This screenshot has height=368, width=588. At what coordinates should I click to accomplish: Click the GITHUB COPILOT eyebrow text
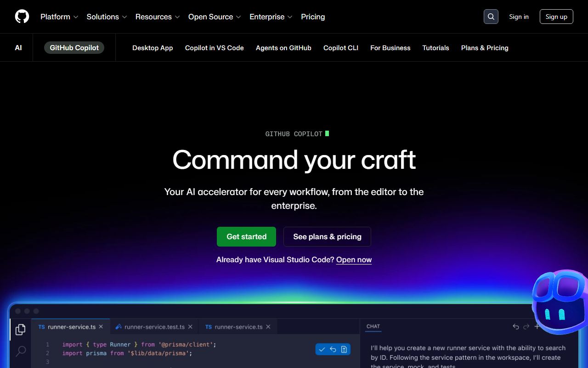294,134
